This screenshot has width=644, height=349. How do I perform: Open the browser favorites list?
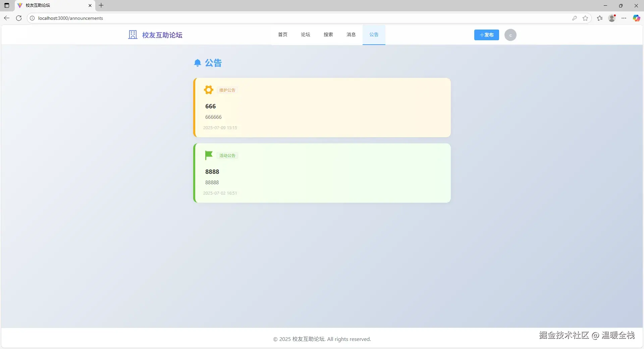600,18
